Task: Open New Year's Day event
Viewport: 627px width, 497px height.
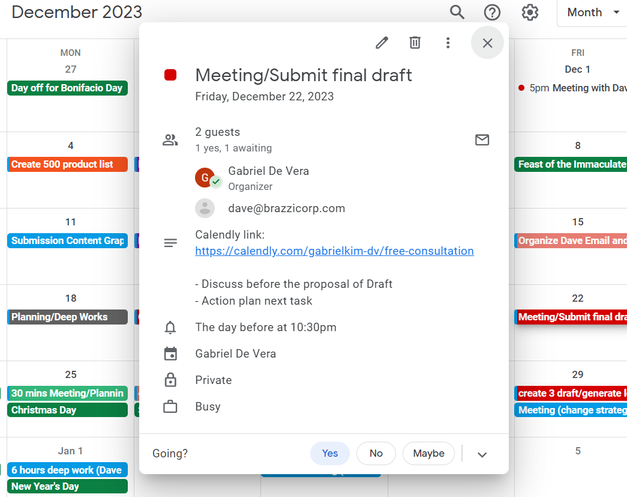Action: point(68,487)
